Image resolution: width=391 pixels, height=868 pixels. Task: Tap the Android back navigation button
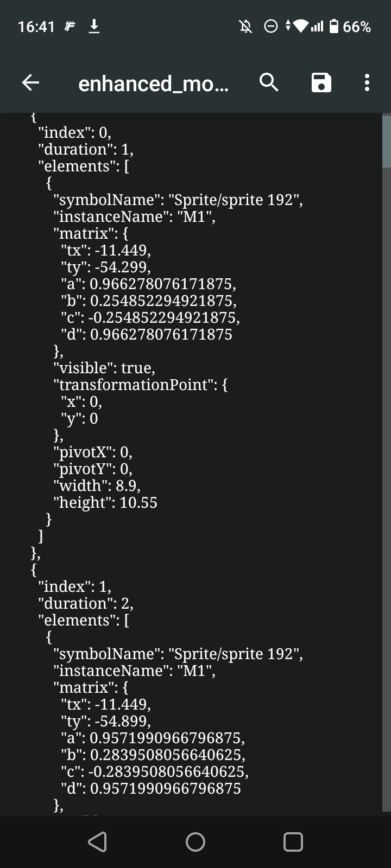point(97,842)
